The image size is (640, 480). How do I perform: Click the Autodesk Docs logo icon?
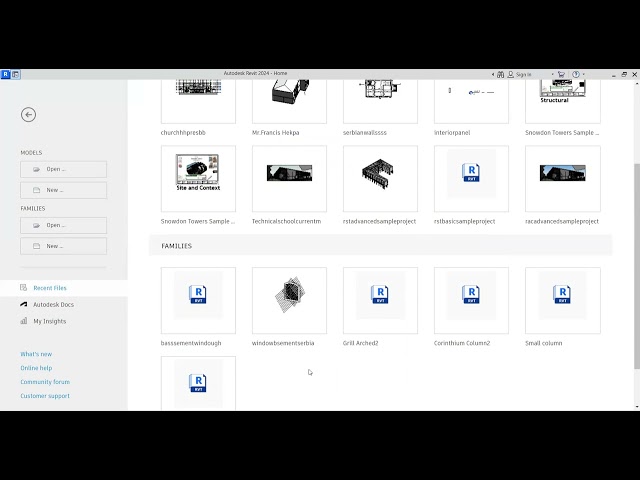point(24,304)
